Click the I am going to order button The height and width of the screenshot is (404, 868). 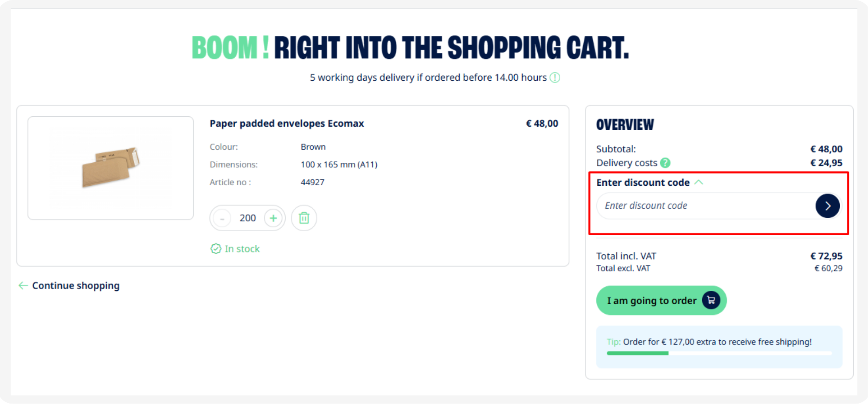661,300
